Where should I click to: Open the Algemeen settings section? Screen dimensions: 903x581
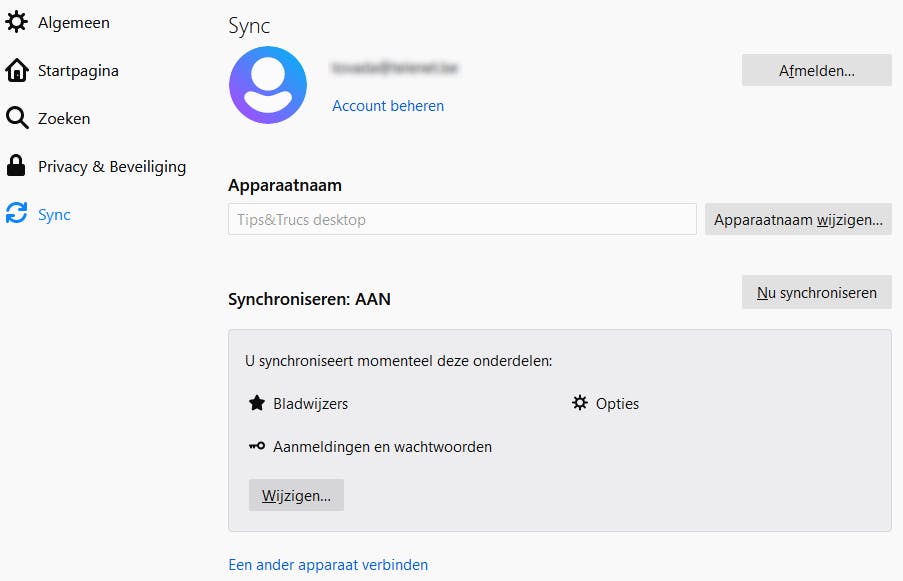coord(73,22)
